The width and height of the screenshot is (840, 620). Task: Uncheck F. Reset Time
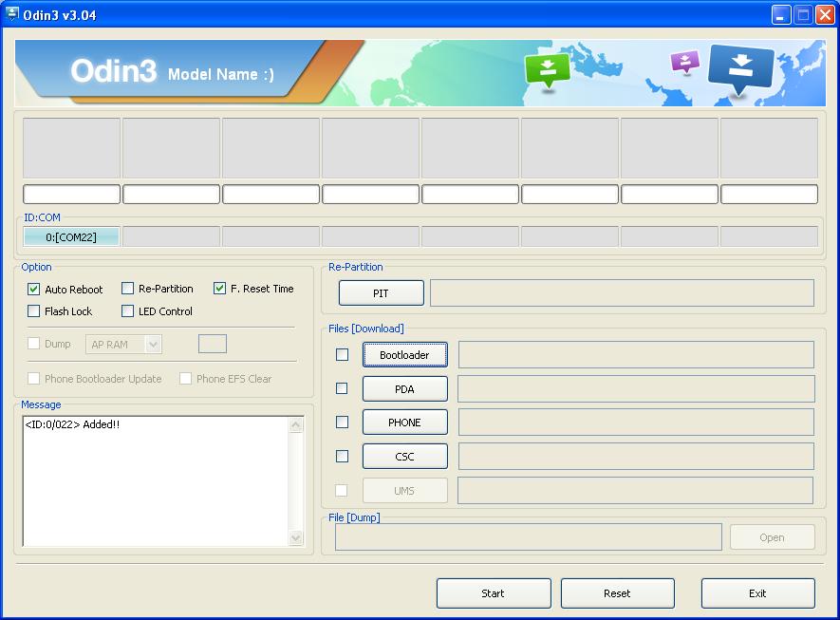[x=219, y=289]
